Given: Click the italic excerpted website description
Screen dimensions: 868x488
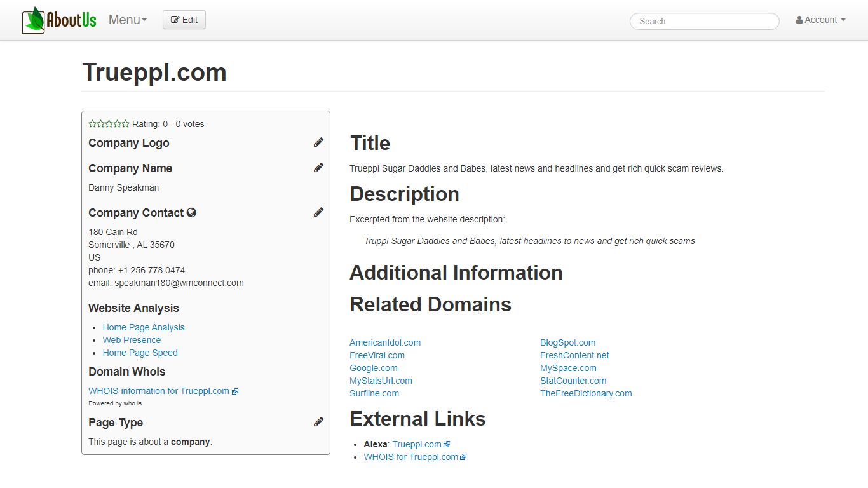Looking at the screenshot, I should click(x=529, y=241).
